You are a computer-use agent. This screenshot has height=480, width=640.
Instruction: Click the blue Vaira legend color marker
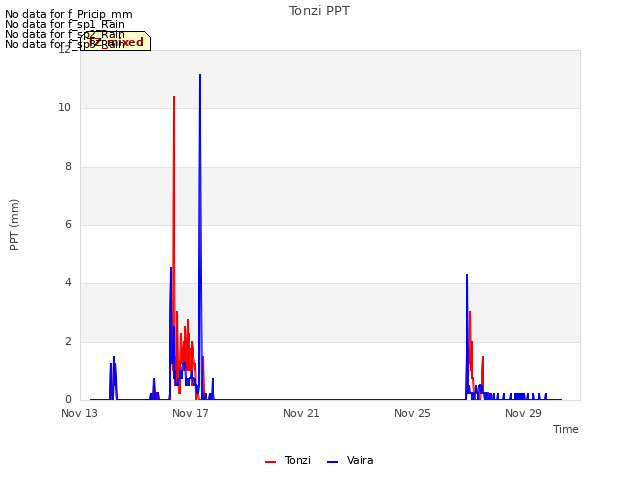332,462
